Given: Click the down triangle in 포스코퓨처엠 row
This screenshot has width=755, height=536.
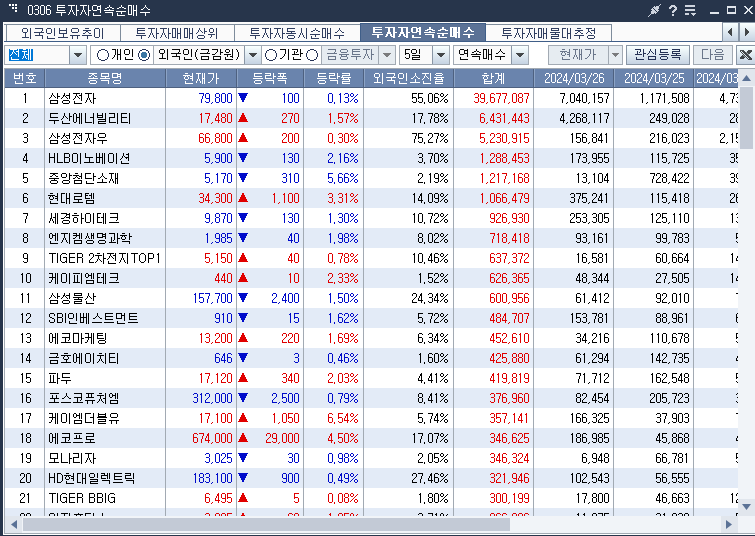Looking at the screenshot, I should 243,398.
